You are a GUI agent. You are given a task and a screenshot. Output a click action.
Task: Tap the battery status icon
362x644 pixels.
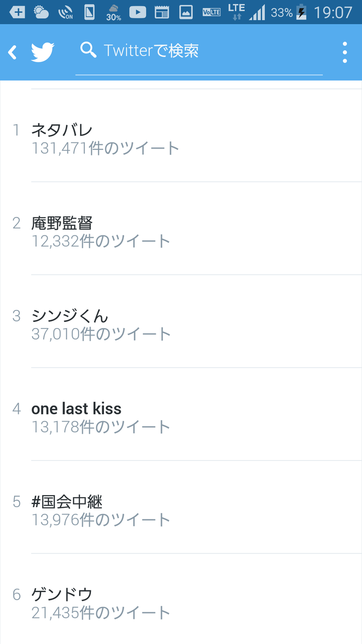click(301, 12)
